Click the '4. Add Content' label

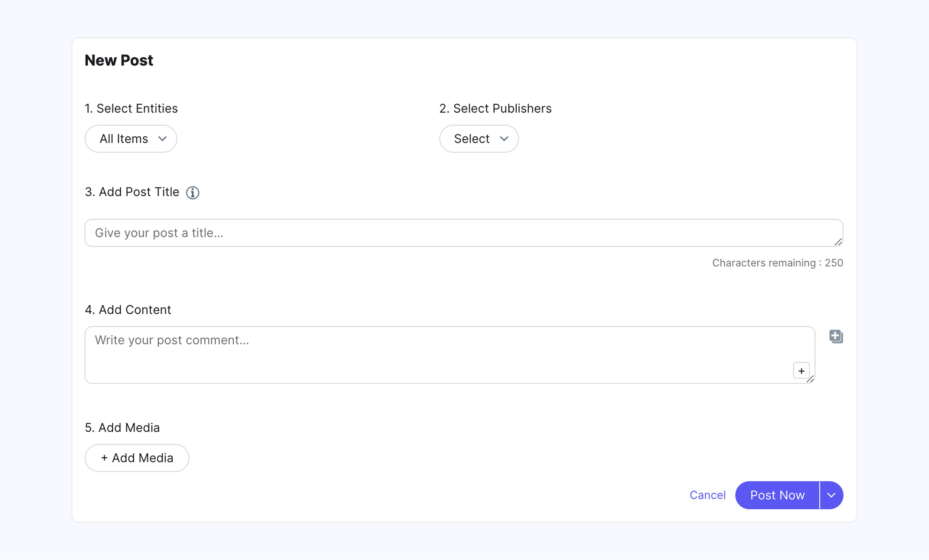128,310
